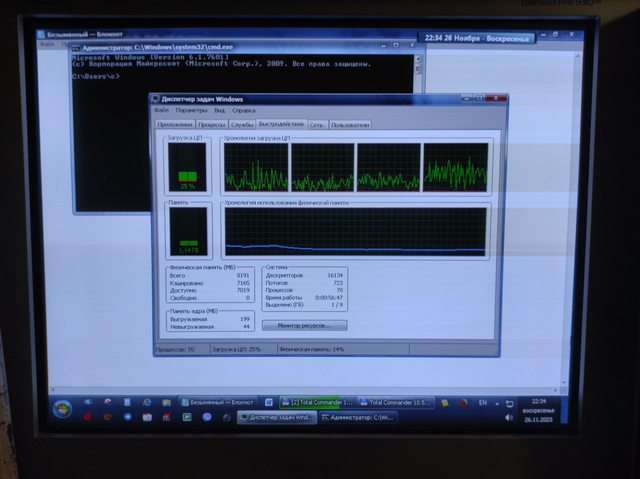Click the EN language indicator

pos(482,403)
